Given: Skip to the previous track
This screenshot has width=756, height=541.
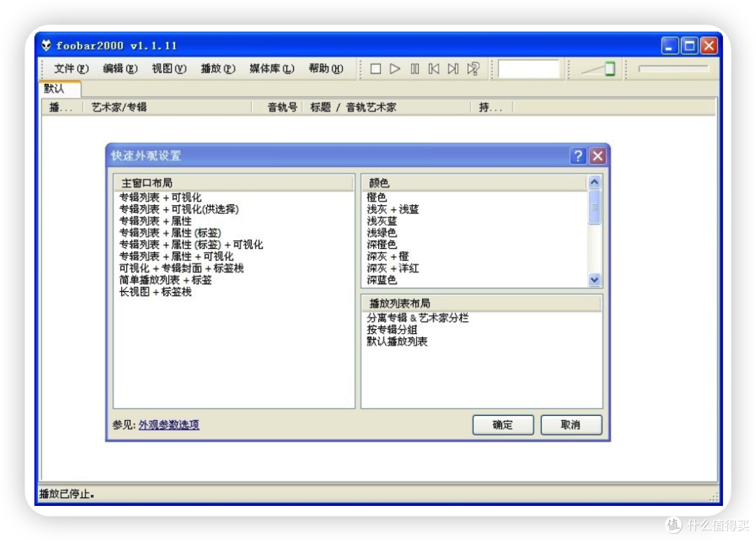Looking at the screenshot, I should [434, 69].
